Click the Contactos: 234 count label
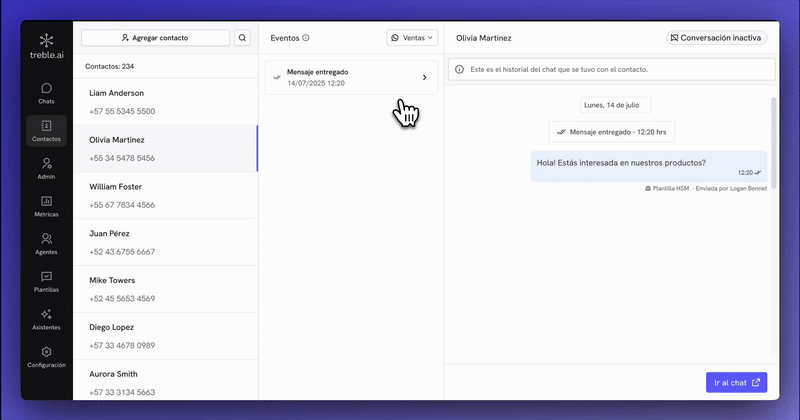This screenshot has height=420, width=800. [x=110, y=66]
